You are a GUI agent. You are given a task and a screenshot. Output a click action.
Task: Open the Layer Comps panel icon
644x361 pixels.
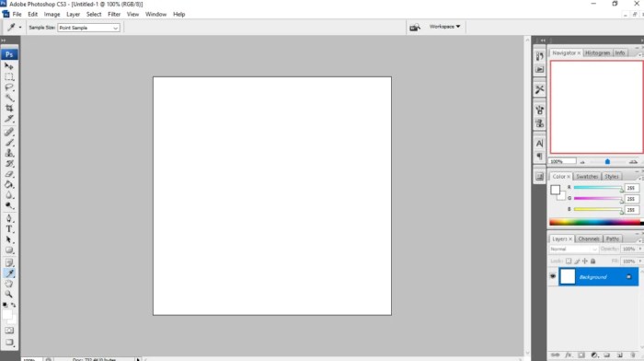[x=540, y=177]
